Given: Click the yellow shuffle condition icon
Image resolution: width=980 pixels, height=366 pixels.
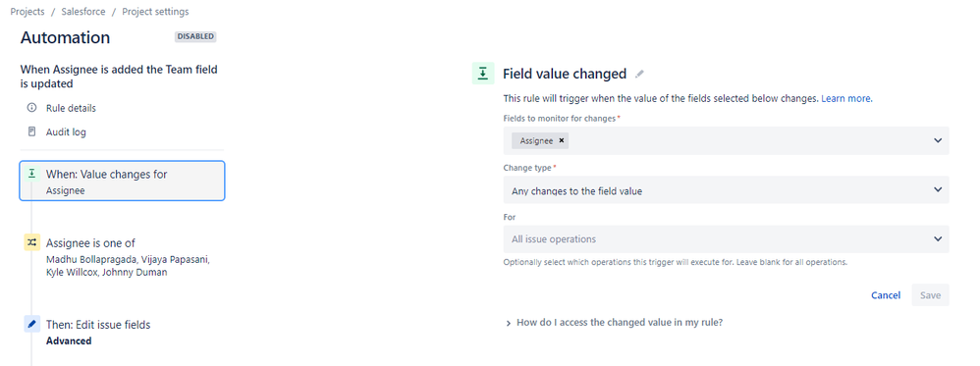Looking at the screenshot, I should click(31, 243).
